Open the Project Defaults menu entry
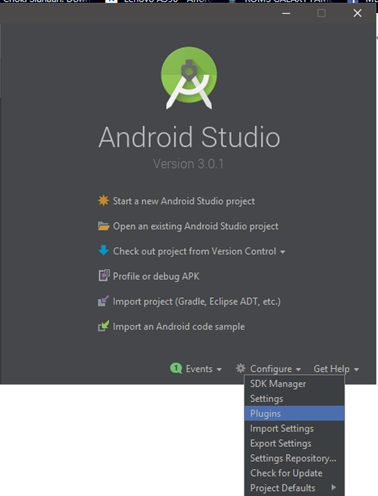Screen dimensions: 378x496 click(294, 488)
